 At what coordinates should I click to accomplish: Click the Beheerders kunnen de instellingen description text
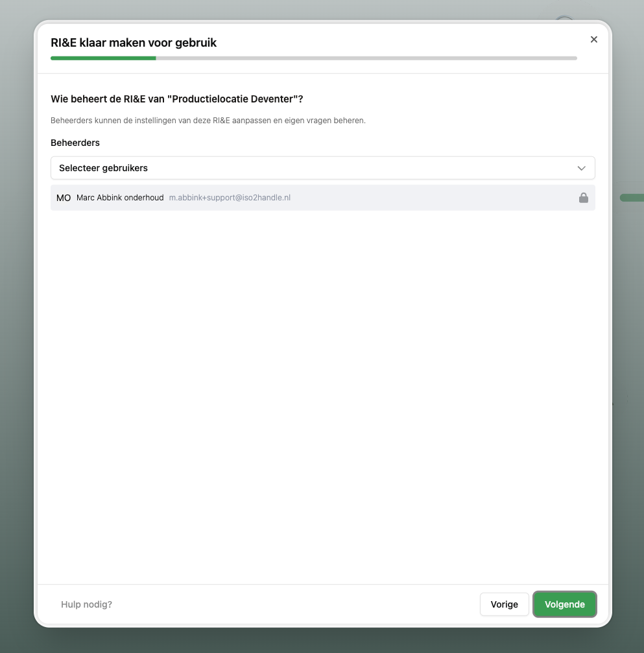(x=208, y=121)
